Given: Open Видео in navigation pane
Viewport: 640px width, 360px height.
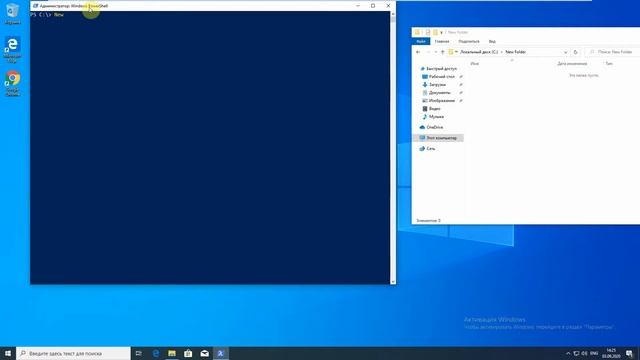Looking at the screenshot, I should tap(431, 109).
